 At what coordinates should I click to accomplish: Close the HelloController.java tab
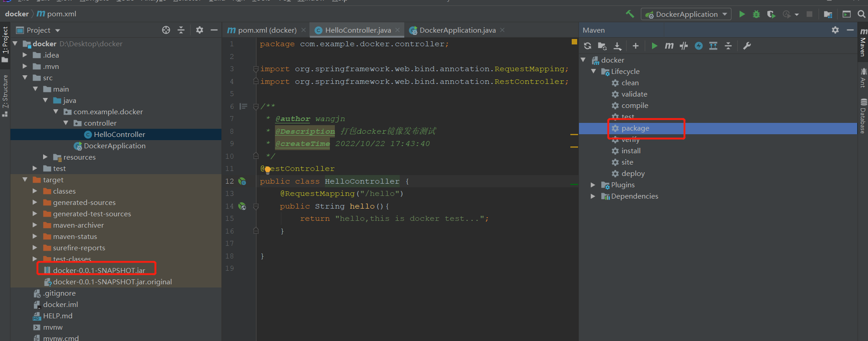(397, 30)
